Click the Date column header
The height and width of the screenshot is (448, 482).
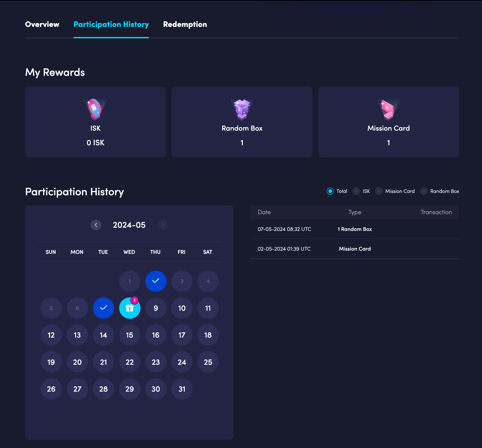coord(264,212)
